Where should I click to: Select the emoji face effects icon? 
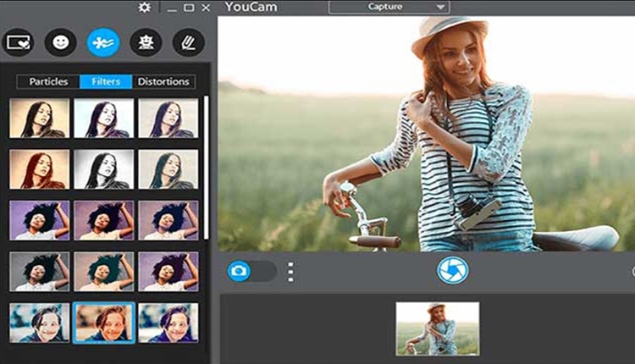[x=61, y=42]
